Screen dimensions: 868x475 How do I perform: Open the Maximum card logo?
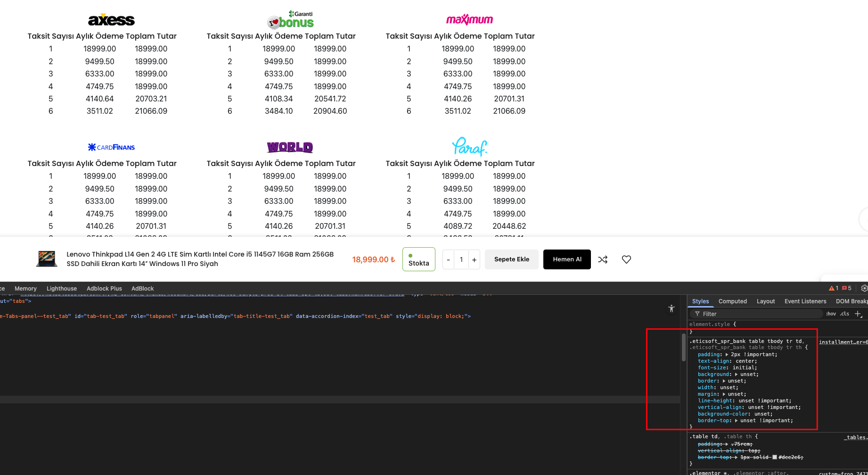(470, 19)
